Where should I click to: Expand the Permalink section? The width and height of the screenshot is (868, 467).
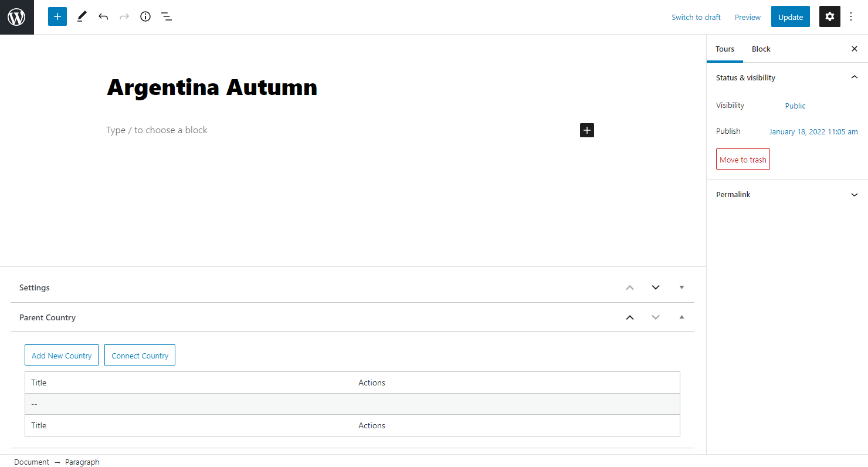[855, 195]
